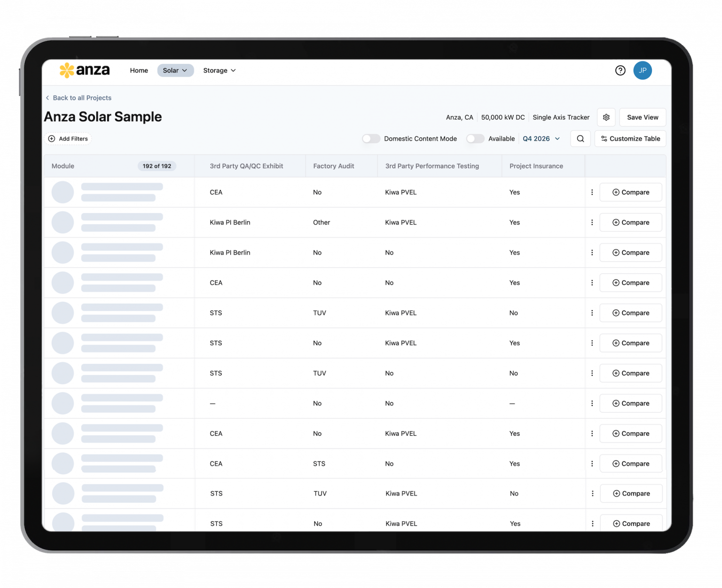Compare the Kiwa PI Berlin Other row

[x=630, y=222]
